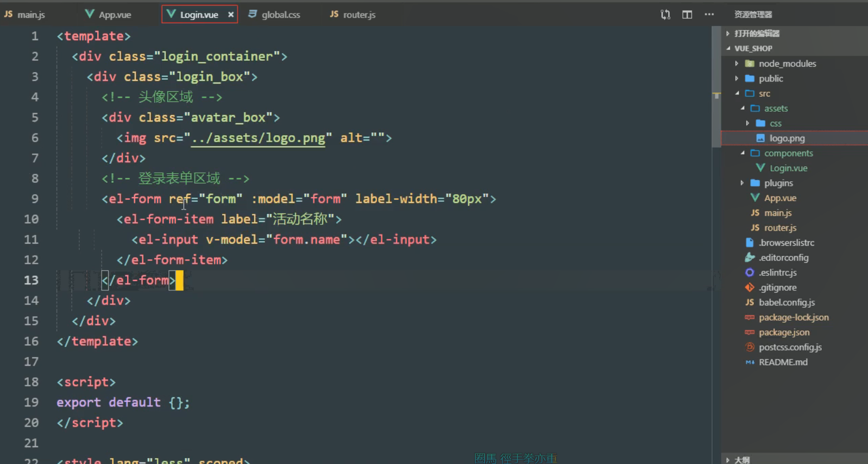This screenshot has width=868, height=464.
Task: Click the JS icon on the router.js tab
Action: pyautogui.click(x=334, y=14)
